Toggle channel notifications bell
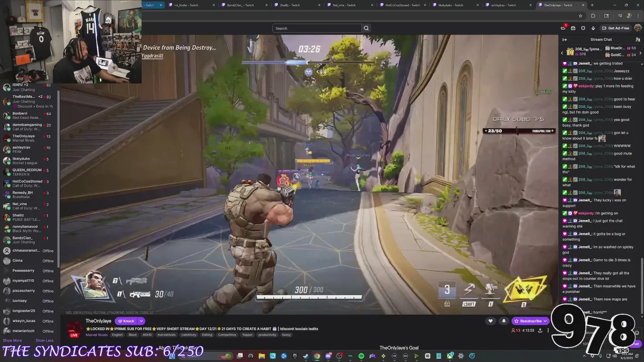 [x=504, y=321]
